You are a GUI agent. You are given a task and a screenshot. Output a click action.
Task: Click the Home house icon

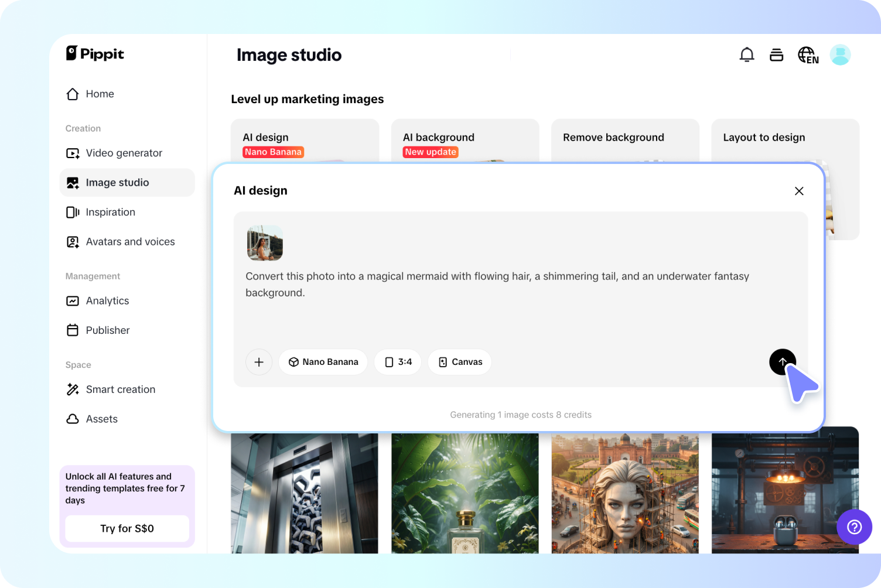pos(73,94)
